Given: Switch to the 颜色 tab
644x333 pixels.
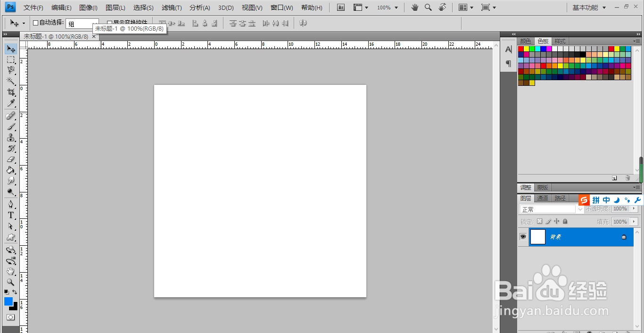Looking at the screenshot, I should (x=526, y=42).
